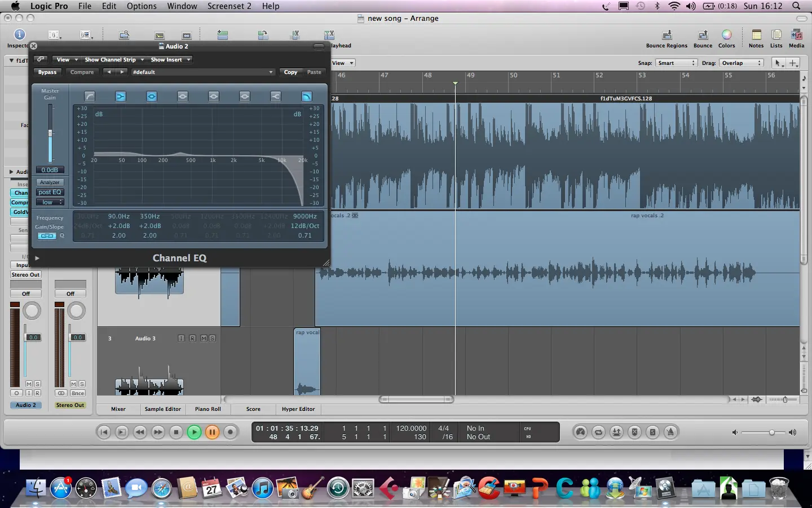Viewport: 812px width, 508px height.
Task: Switch to the Piano Roll tab
Action: click(208, 409)
